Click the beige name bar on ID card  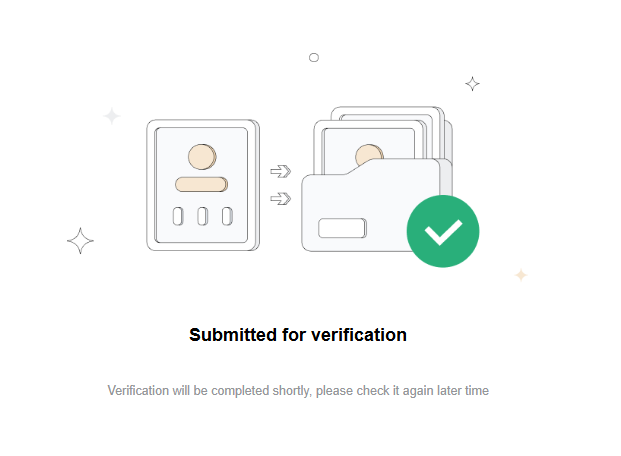[x=202, y=185]
